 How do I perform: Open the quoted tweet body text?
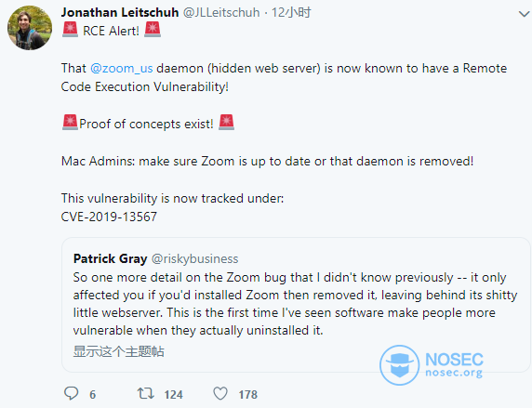coord(295,304)
